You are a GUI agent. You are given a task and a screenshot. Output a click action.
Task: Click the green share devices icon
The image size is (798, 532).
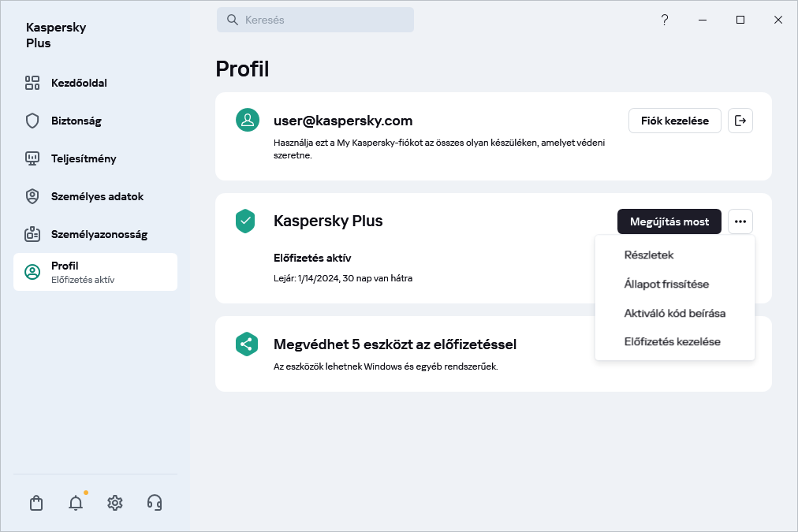(x=246, y=344)
